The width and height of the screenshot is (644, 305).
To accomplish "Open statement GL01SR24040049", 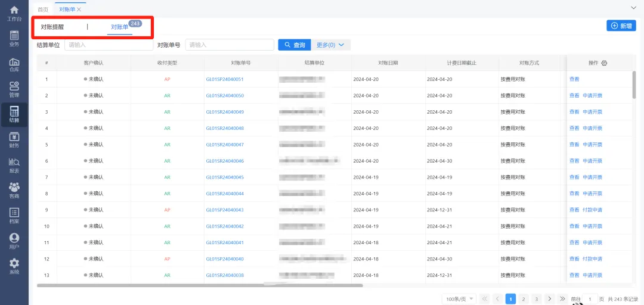I will [x=225, y=112].
